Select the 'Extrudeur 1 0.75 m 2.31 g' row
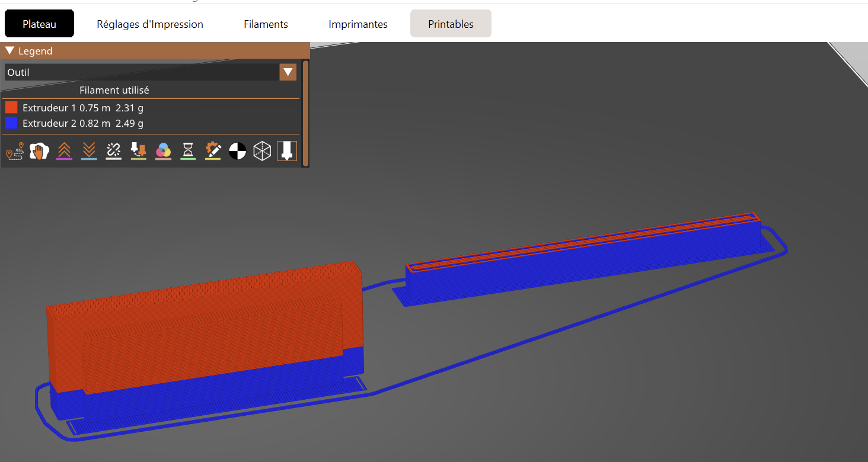868x462 pixels. 83,108
